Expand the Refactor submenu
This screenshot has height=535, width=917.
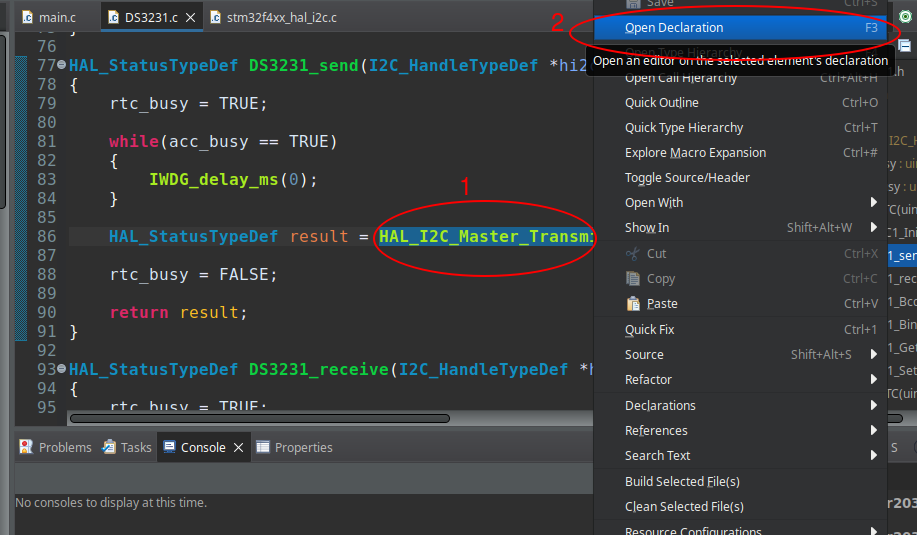740,379
